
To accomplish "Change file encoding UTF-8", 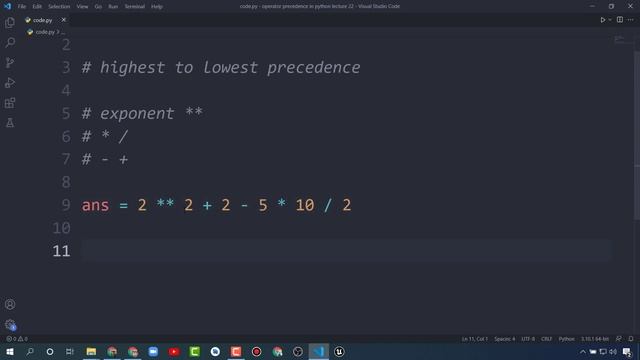I will 528,339.
